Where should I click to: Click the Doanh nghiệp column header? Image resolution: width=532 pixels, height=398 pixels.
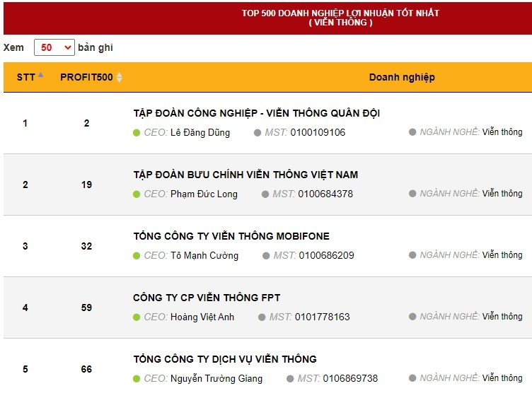401,77
